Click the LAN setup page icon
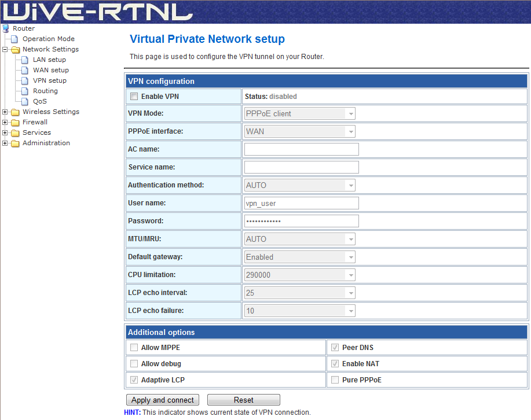This screenshot has height=420, width=531. coord(25,60)
